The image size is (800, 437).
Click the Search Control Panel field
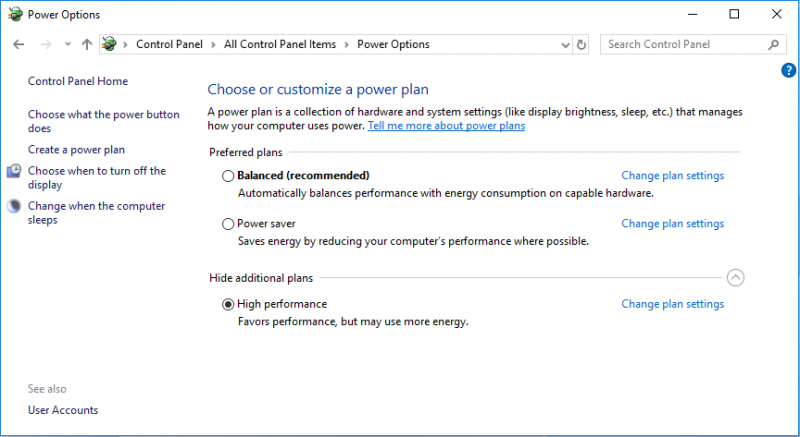(684, 44)
